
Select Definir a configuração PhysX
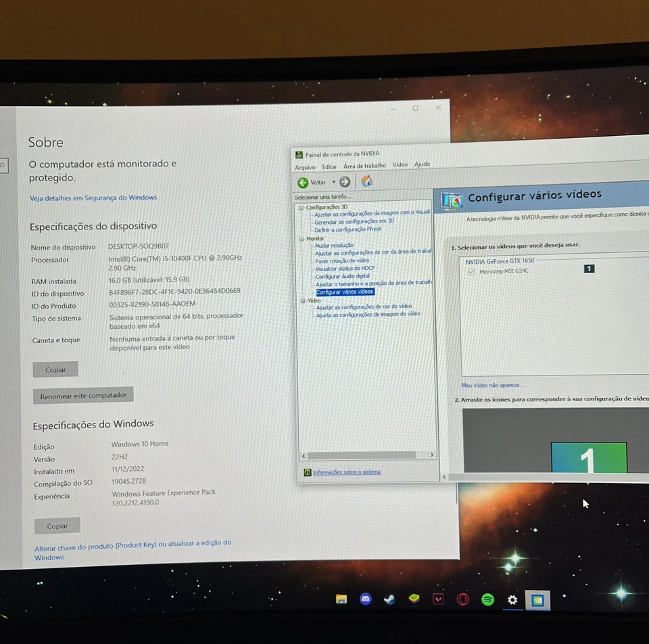(347, 230)
